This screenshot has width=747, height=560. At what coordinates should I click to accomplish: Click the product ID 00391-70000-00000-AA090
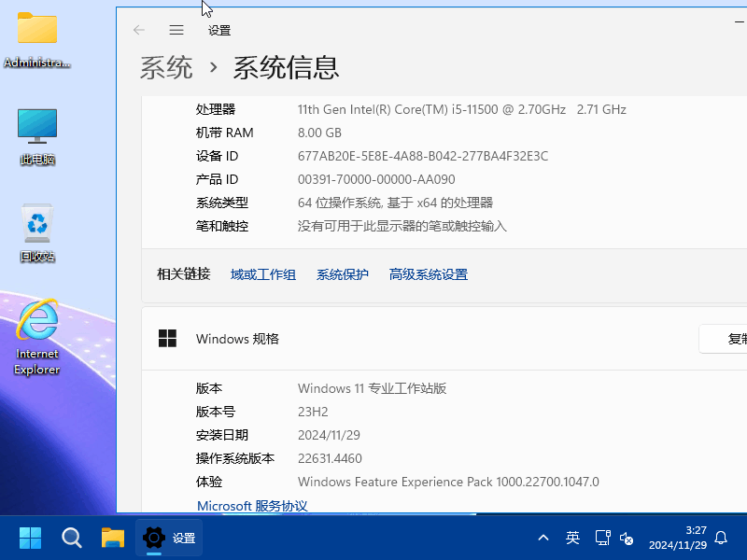point(376,179)
